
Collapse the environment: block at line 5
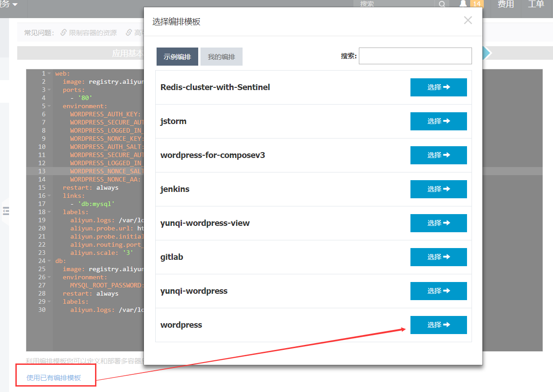point(49,106)
